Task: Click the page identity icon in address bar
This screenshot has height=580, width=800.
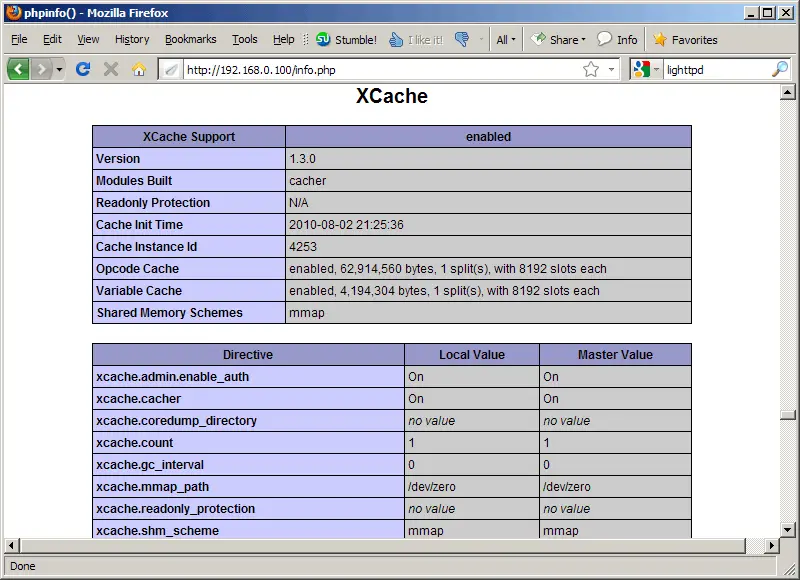Action: tap(171, 69)
